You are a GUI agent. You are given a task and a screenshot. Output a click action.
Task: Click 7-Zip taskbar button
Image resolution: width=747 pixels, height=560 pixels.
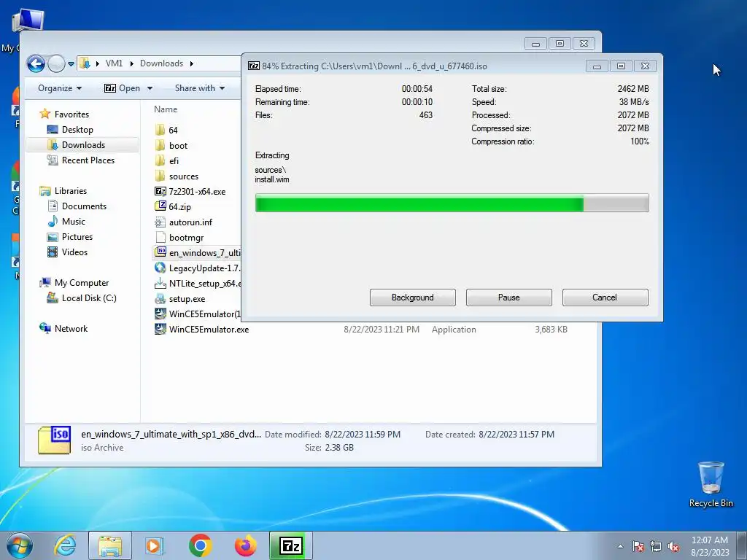(x=291, y=545)
